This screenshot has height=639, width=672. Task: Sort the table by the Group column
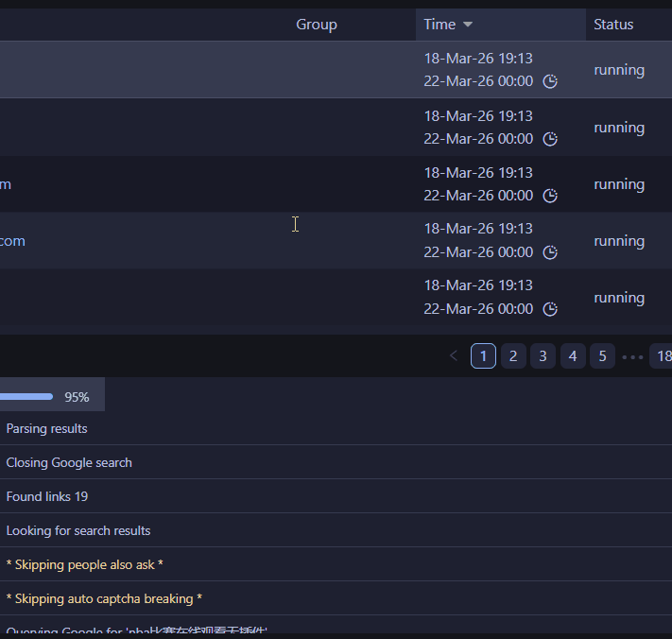[x=316, y=25]
